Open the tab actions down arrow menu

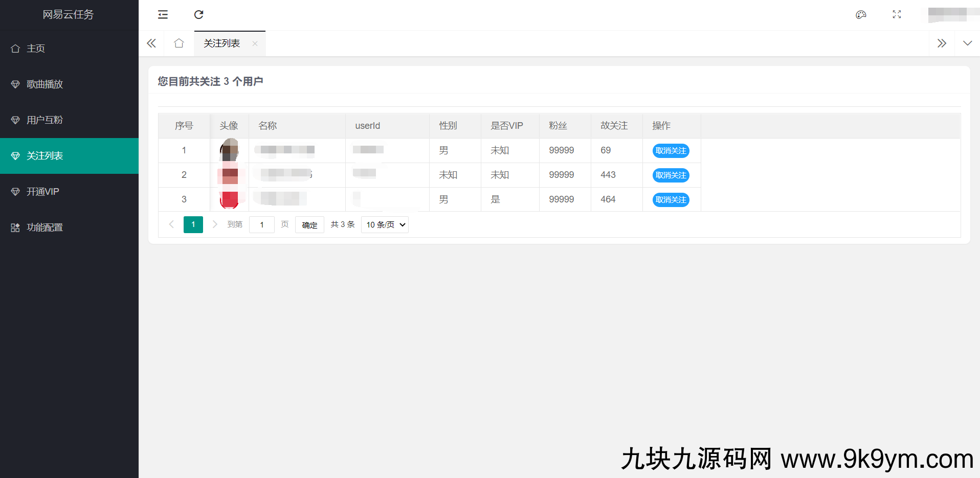[x=968, y=43]
